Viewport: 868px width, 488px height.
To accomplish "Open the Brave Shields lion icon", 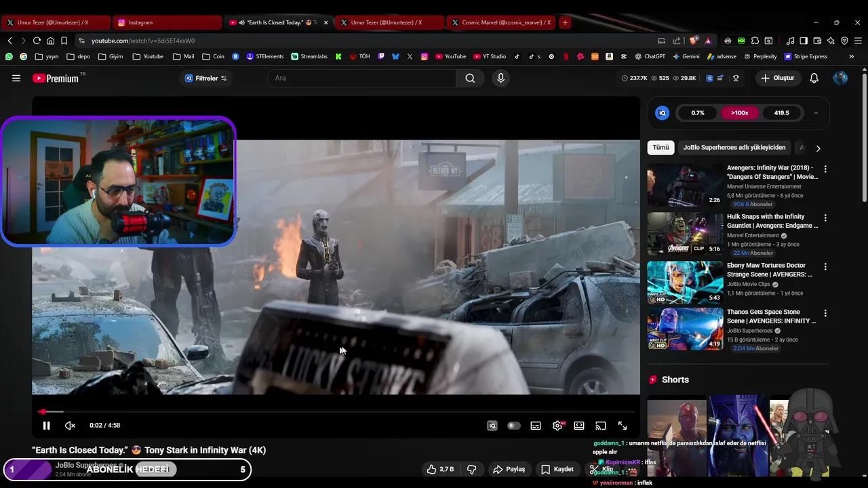I will click(x=694, y=41).
